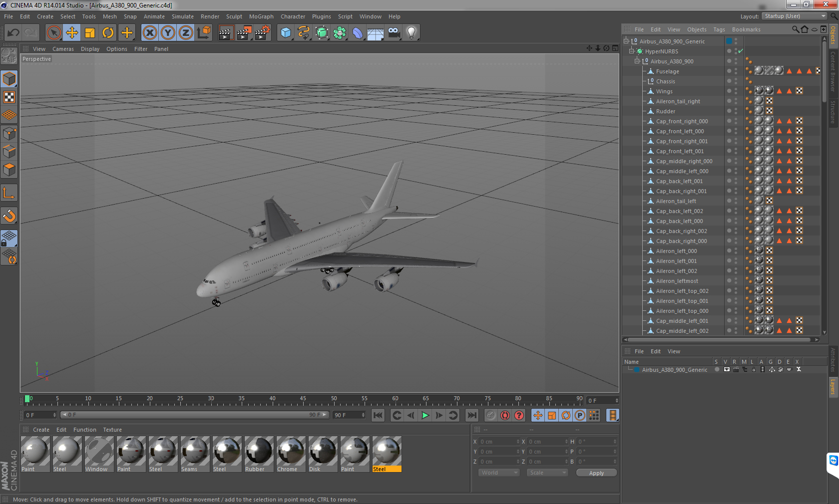Click Render Active View clapperboard icon
The height and width of the screenshot is (504, 839).
[x=226, y=33]
